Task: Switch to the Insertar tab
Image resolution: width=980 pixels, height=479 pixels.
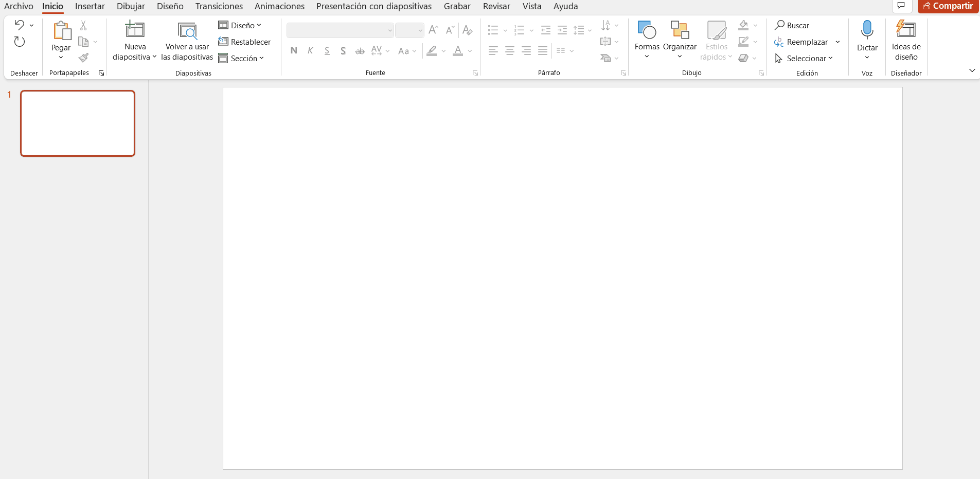Action: pyautogui.click(x=90, y=6)
